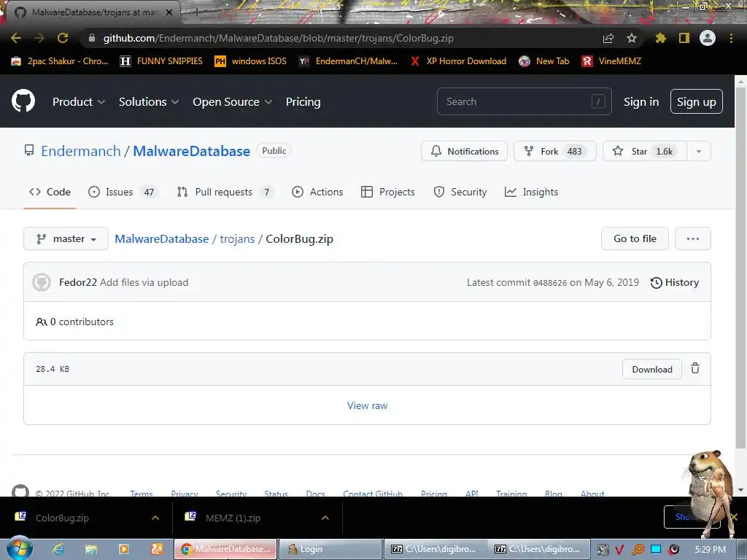Open Chrome side panel icon

pos(684,38)
